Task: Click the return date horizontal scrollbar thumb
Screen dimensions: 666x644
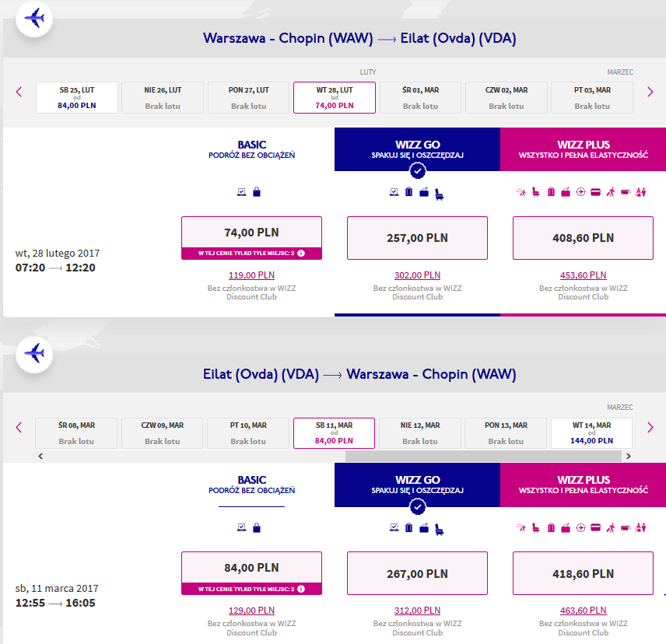Action: click(x=483, y=457)
